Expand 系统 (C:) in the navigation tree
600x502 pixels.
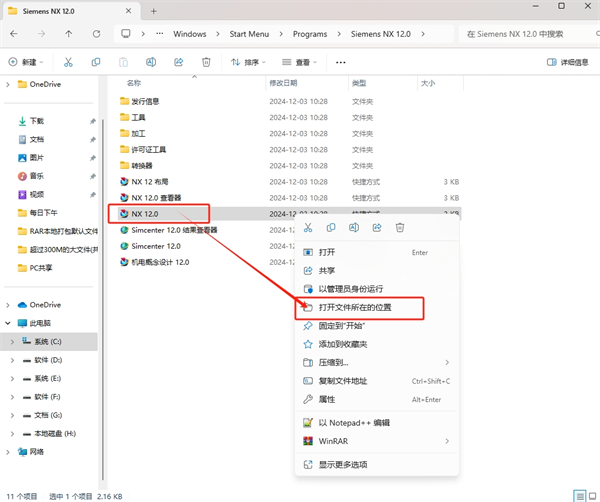click(x=10, y=342)
